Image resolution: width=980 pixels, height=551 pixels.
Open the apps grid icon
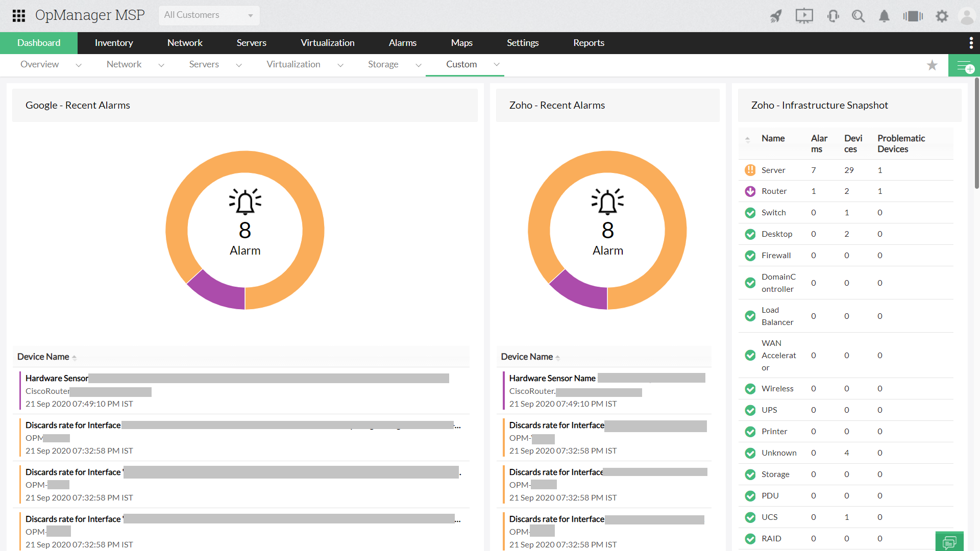[18, 16]
